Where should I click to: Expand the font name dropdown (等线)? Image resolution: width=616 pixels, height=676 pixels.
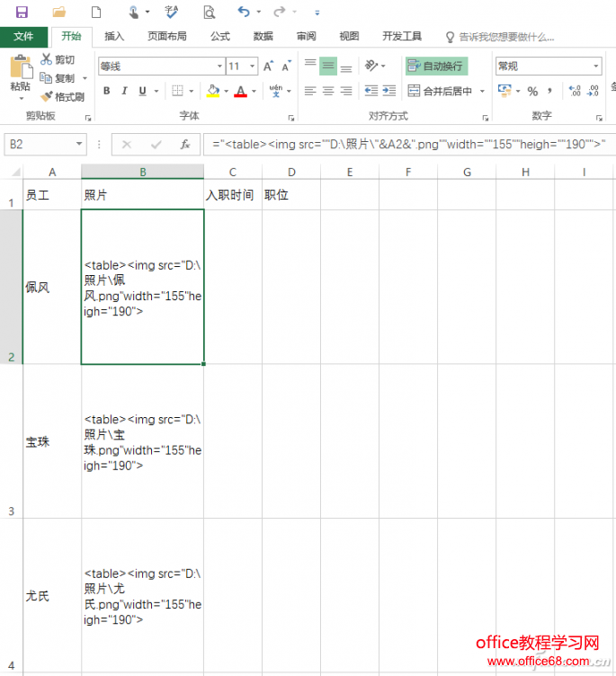tap(220, 66)
